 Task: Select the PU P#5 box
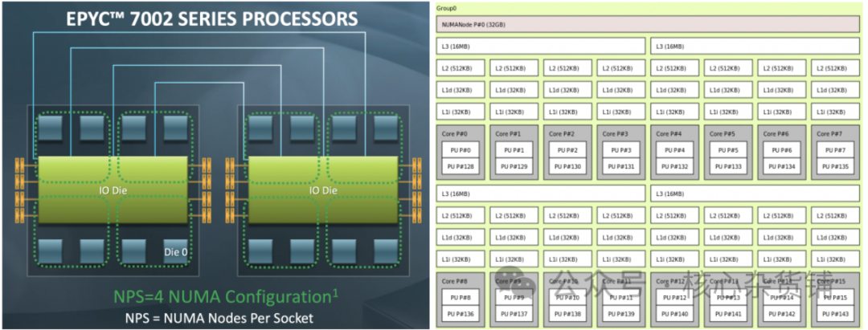(728, 150)
